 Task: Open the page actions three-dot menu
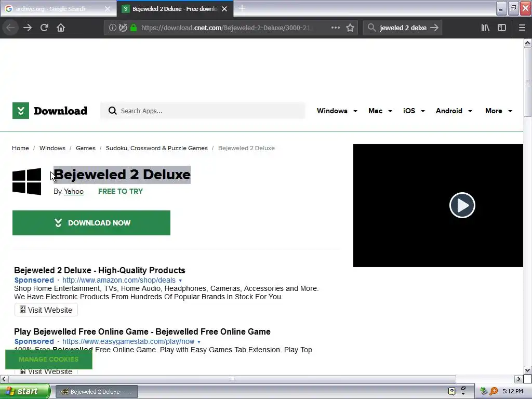click(335, 28)
